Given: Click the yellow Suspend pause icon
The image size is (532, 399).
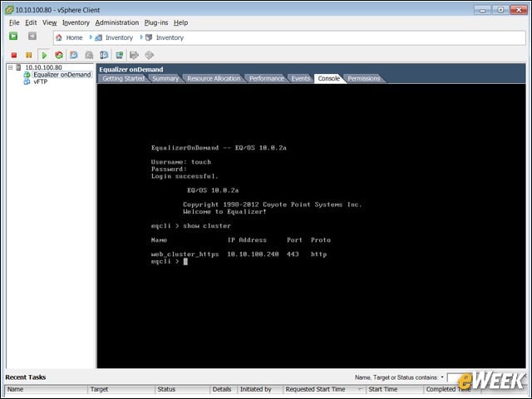Looking at the screenshot, I should [x=29, y=55].
